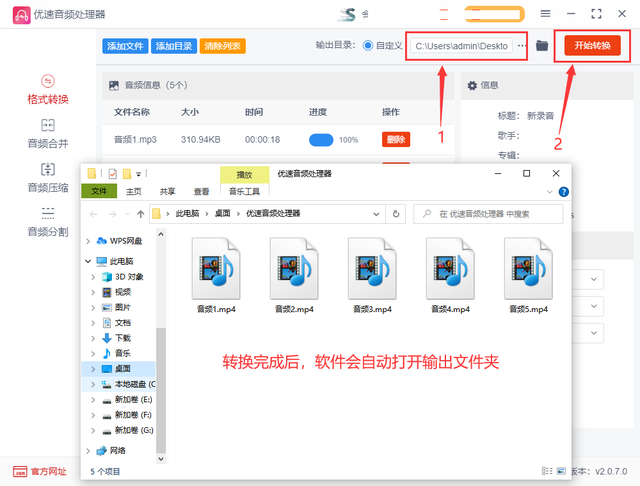The width and height of the screenshot is (640, 486).
Task: Click the Explorer help question-mark icon
Action: click(x=564, y=192)
